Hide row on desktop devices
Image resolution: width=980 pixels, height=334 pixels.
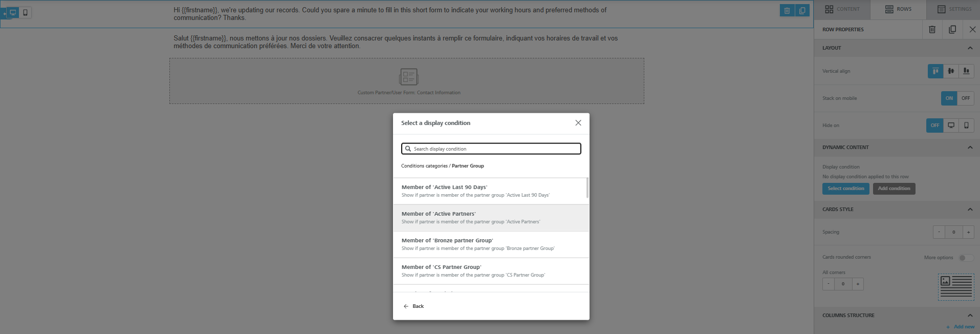click(951, 126)
